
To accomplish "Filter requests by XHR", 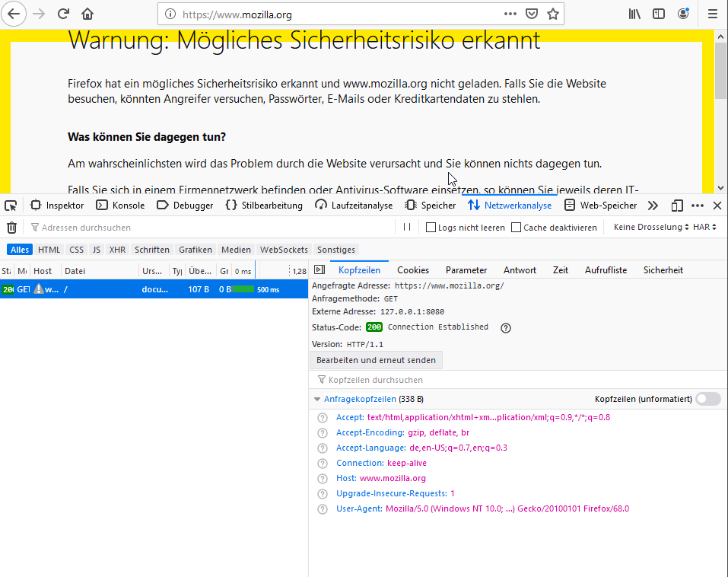I will [x=117, y=250].
